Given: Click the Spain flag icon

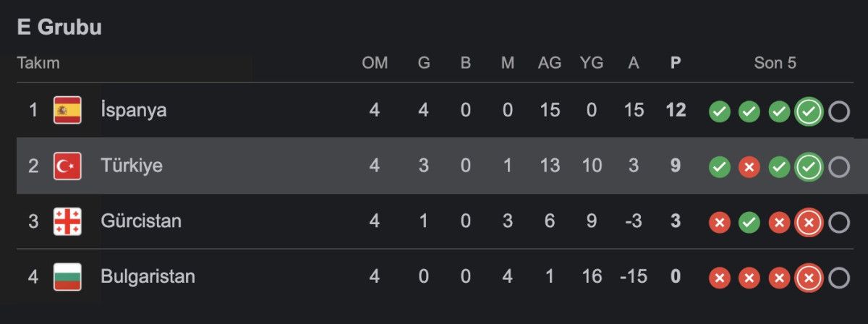Looking at the screenshot, I should pos(67,111).
